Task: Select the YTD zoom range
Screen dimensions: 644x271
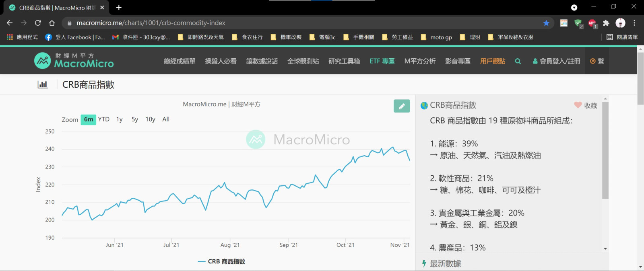Action: point(104,119)
